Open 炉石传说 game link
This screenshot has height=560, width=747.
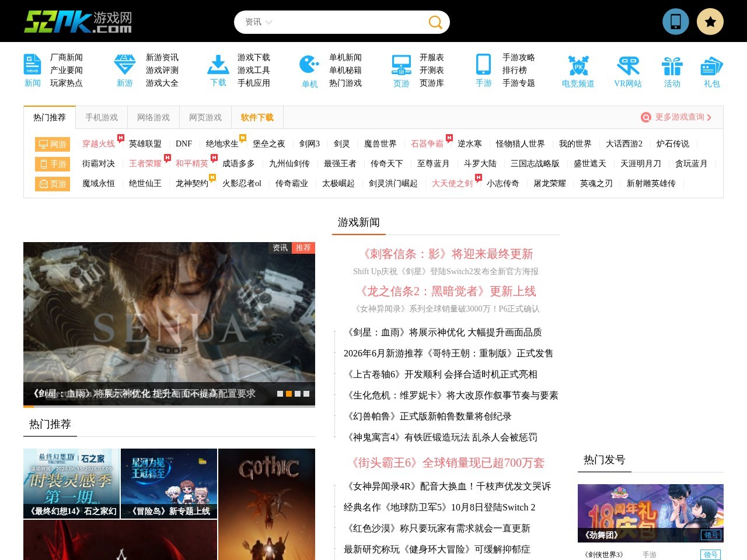(x=673, y=143)
